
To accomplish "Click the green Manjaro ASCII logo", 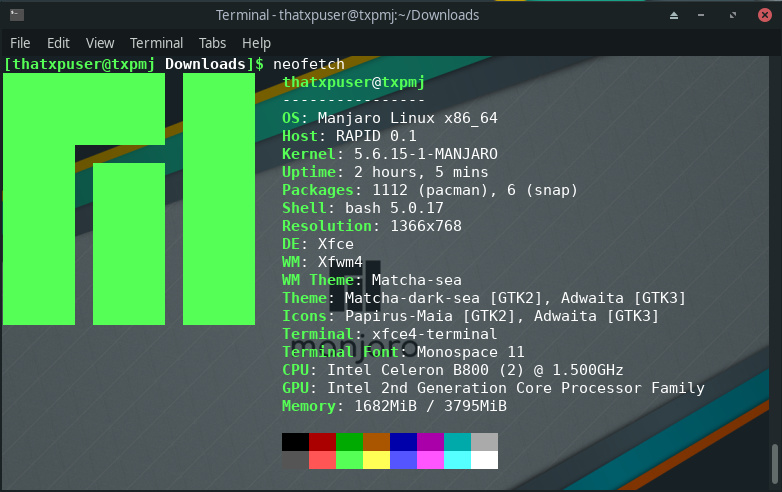I will point(129,199).
